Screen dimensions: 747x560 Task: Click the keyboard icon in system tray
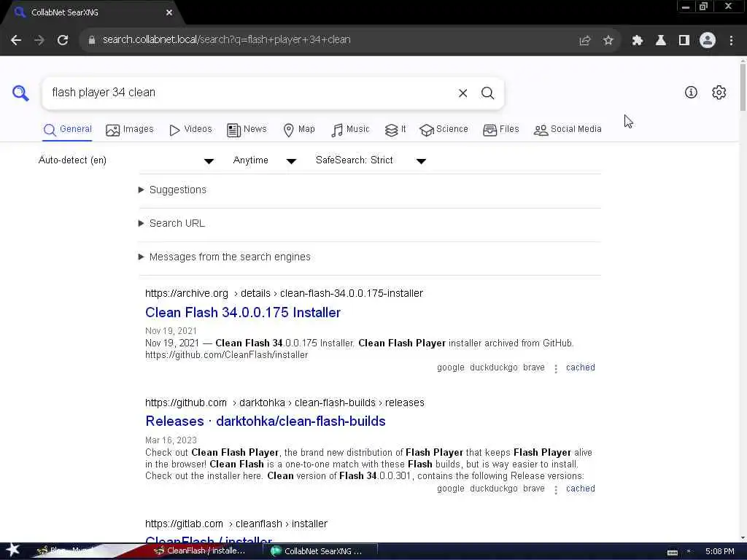click(672, 552)
